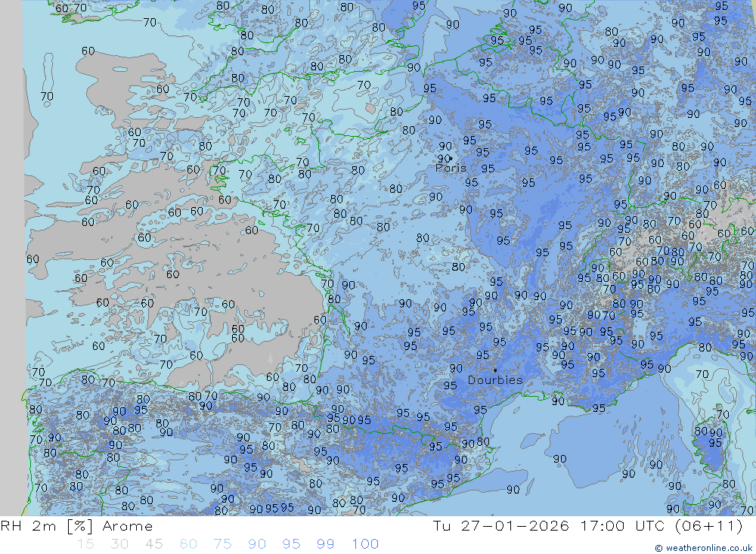
Task: Click legend value 95
Action: (291, 544)
